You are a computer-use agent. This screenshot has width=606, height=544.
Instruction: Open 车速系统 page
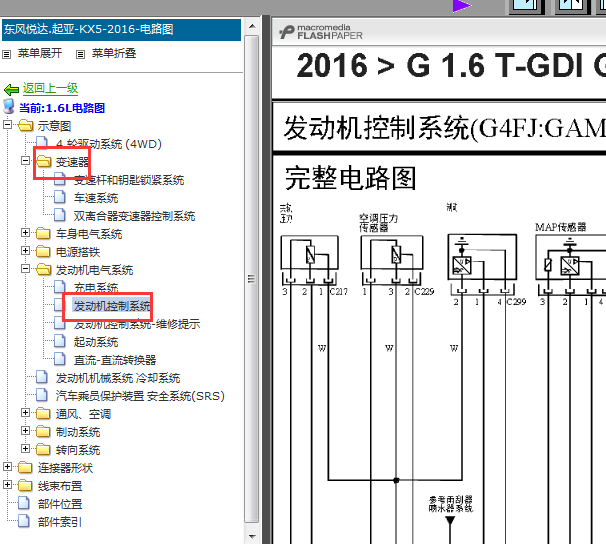96,198
